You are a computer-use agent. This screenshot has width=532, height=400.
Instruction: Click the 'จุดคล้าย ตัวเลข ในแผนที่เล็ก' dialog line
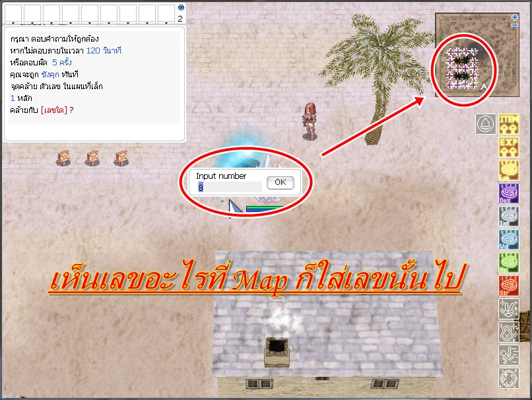[56, 86]
